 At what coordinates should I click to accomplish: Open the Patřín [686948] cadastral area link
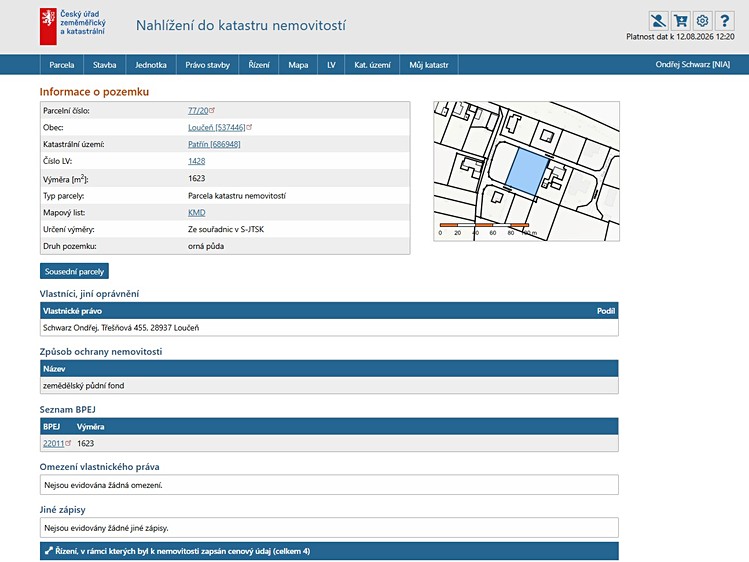coord(214,144)
